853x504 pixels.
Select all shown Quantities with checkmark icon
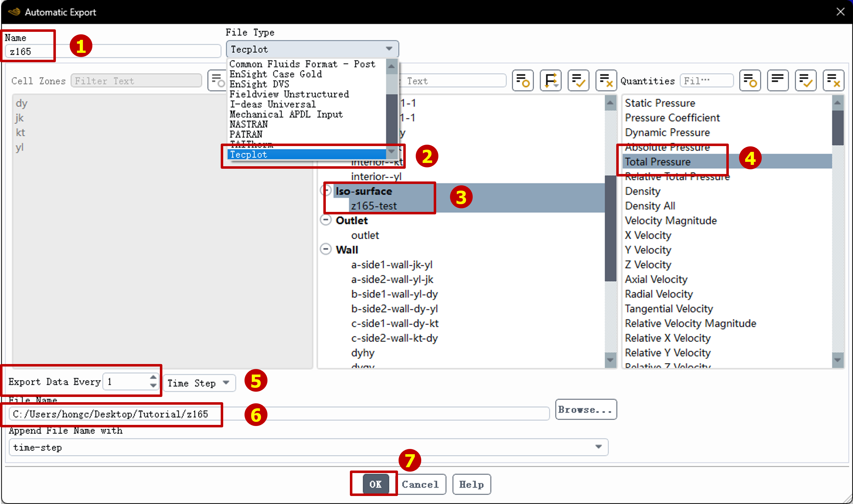pos(805,81)
